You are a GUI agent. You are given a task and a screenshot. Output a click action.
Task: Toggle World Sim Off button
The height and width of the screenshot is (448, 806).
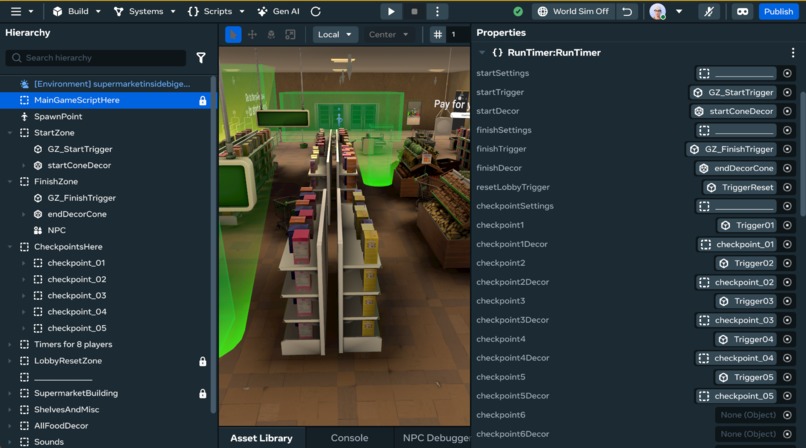tap(573, 11)
